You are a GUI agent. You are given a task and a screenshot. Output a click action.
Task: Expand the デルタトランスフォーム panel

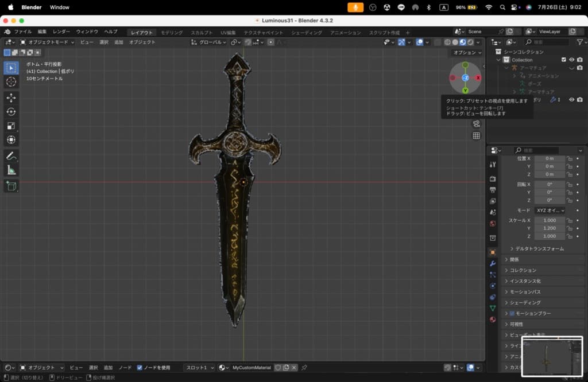point(539,249)
